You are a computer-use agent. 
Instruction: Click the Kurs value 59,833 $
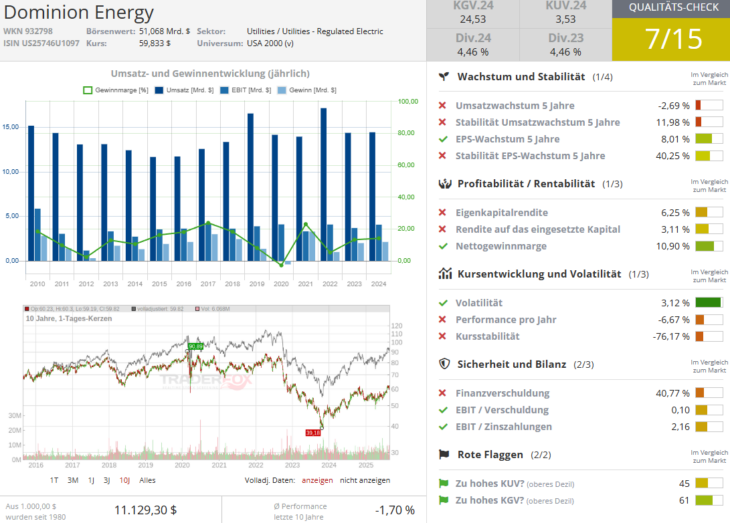(x=155, y=43)
